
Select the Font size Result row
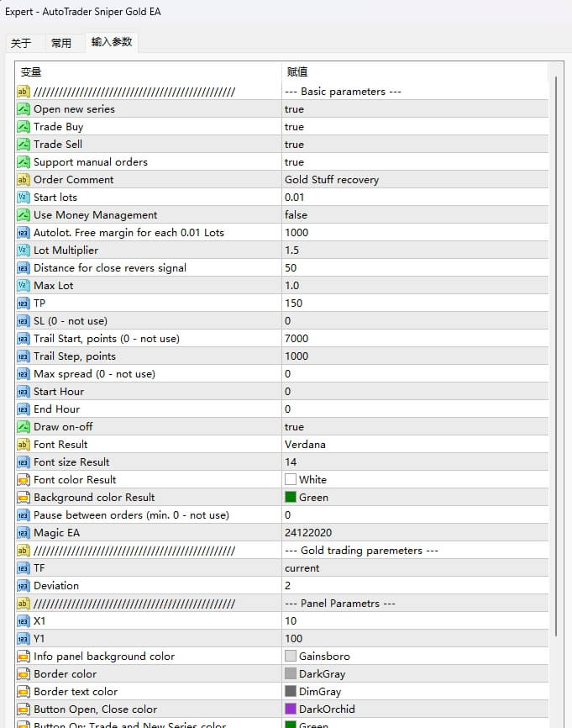click(281, 462)
